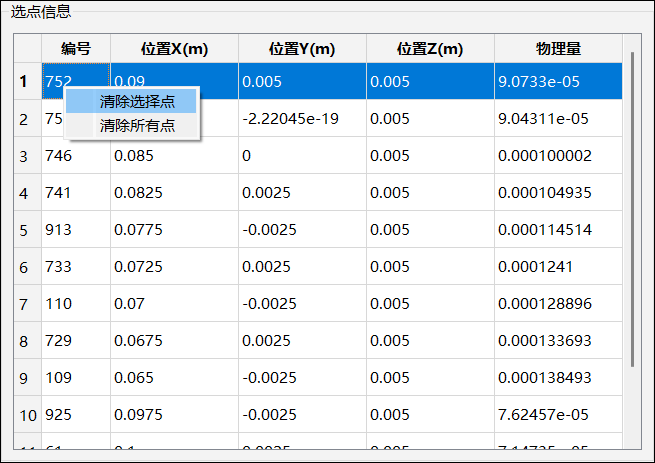This screenshot has height=463, width=655.
Task: Select row header 5
Action: pyautogui.click(x=24, y=230)
